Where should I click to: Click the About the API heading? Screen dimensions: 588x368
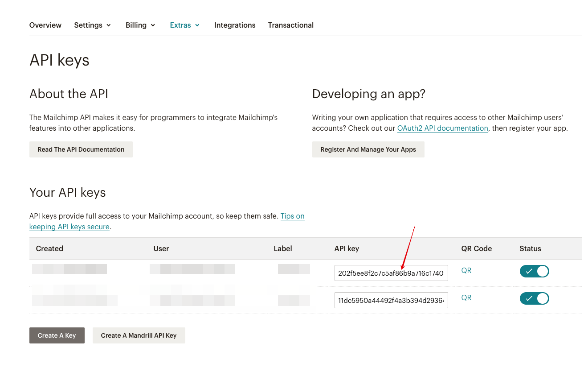point(69,94)
